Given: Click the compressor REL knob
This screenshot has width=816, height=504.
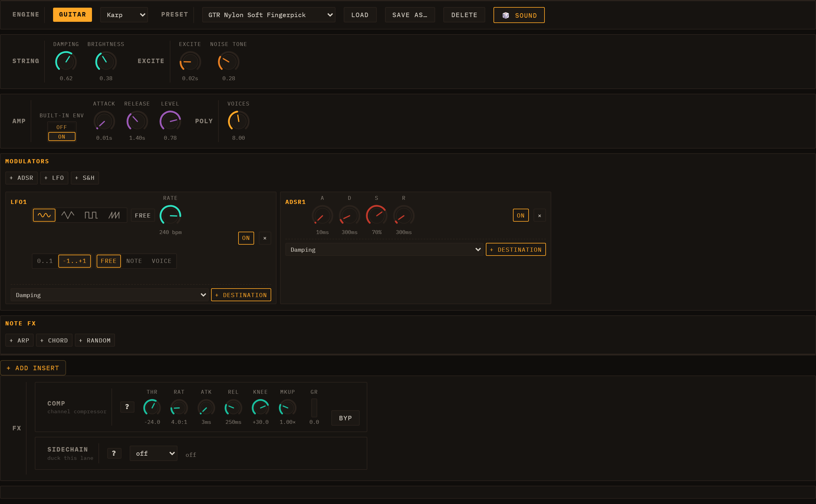Looking at the screenshot, I should [233, 408].
